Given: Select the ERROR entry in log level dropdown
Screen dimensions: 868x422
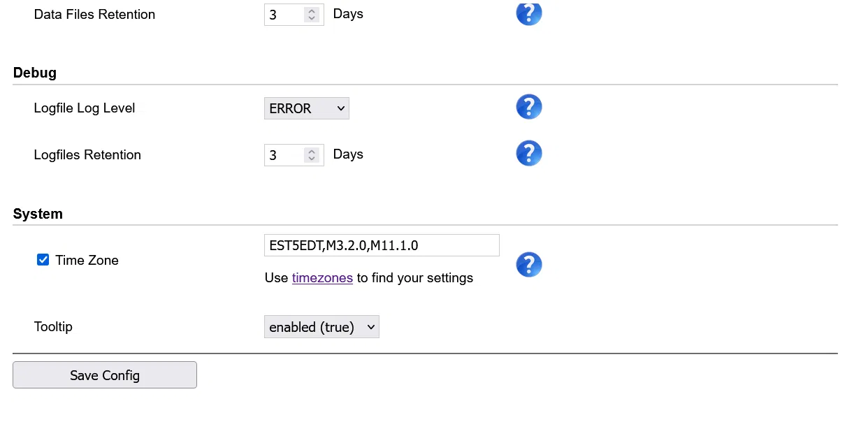Looking at the screenshot, I should (306, 108).
